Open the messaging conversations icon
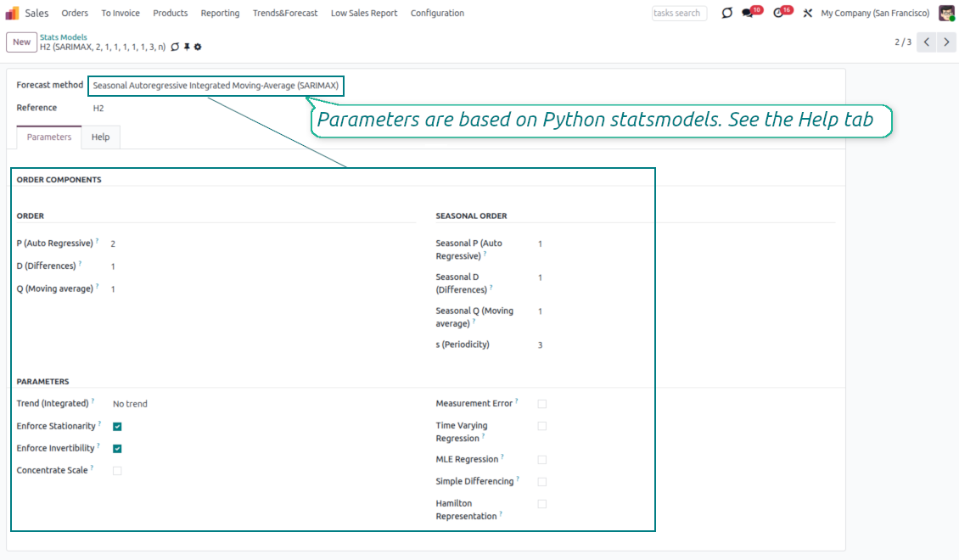The width and height of the screenshot is (959, 560). point(747,13)
